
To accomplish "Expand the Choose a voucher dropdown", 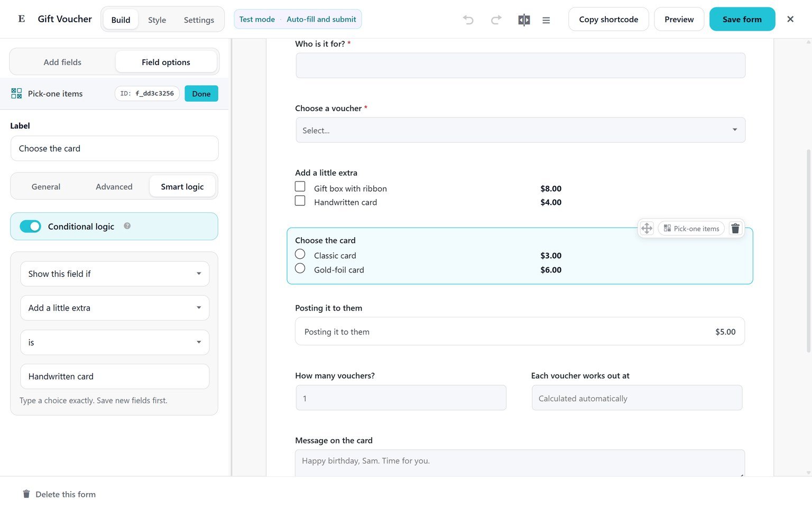I will coord(520,130).
